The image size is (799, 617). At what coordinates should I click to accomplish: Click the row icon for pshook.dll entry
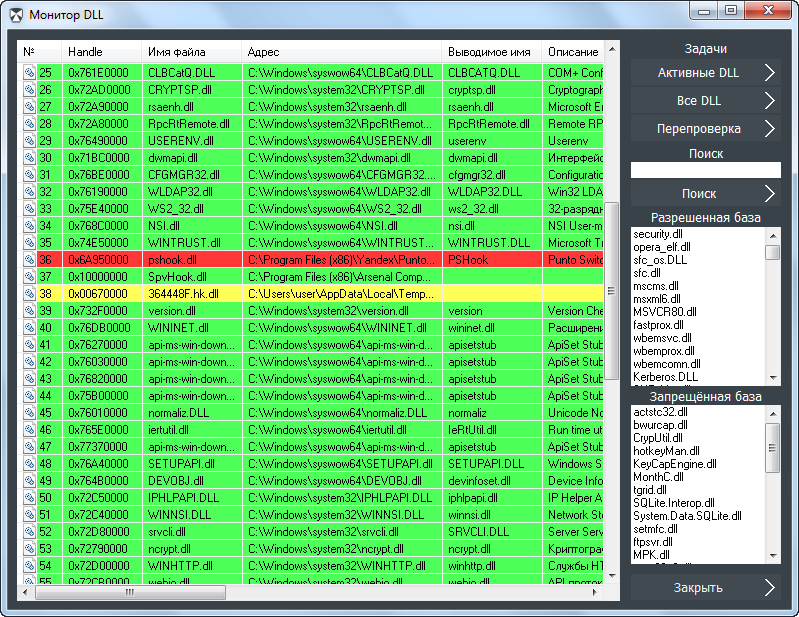click(29, 259)
